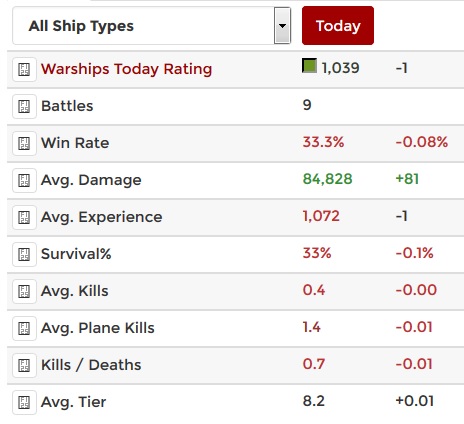Click the chart icon next to Battles
The height and width of the screenshot is (424, 464).
click(x=24, y=107)
